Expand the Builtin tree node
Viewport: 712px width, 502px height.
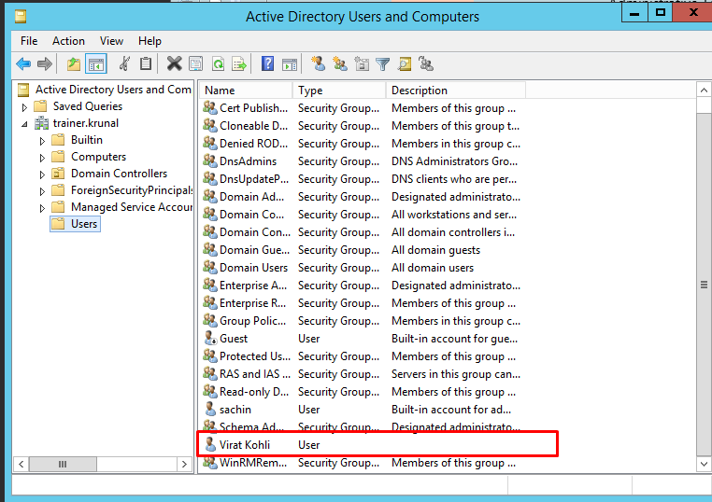(43, 141)
